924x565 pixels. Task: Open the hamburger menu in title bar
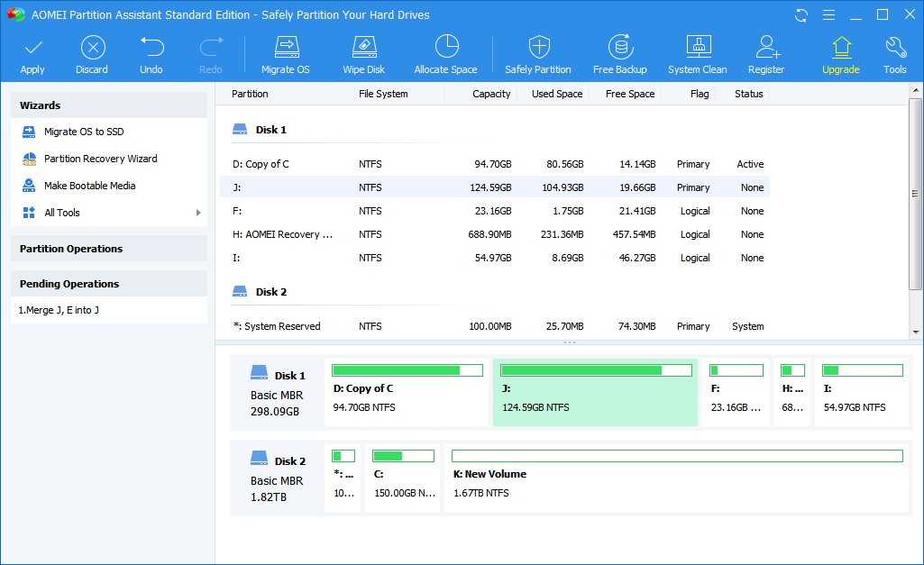[x=829, y=14]
